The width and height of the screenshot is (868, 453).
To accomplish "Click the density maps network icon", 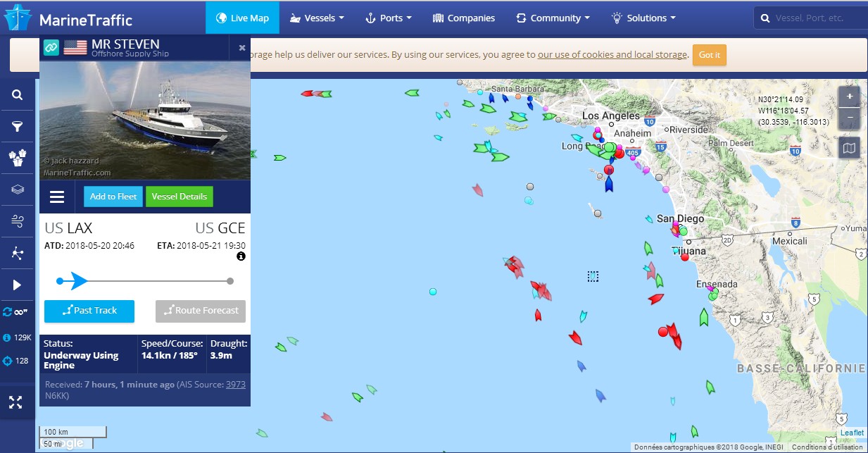I will (x=18, y=254).
